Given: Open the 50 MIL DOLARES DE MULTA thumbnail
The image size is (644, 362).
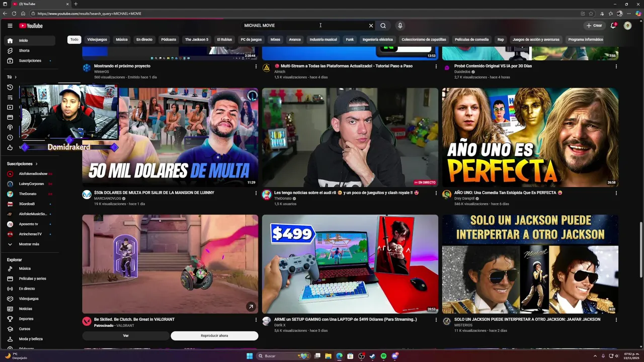Looking at the screenshot, I should coord(170,137).
